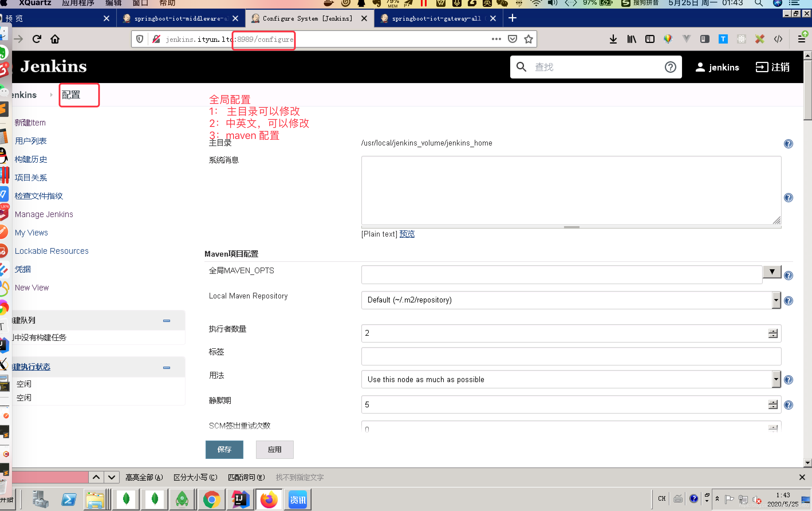Open the Manage Jenkins sidebar link

44,214
